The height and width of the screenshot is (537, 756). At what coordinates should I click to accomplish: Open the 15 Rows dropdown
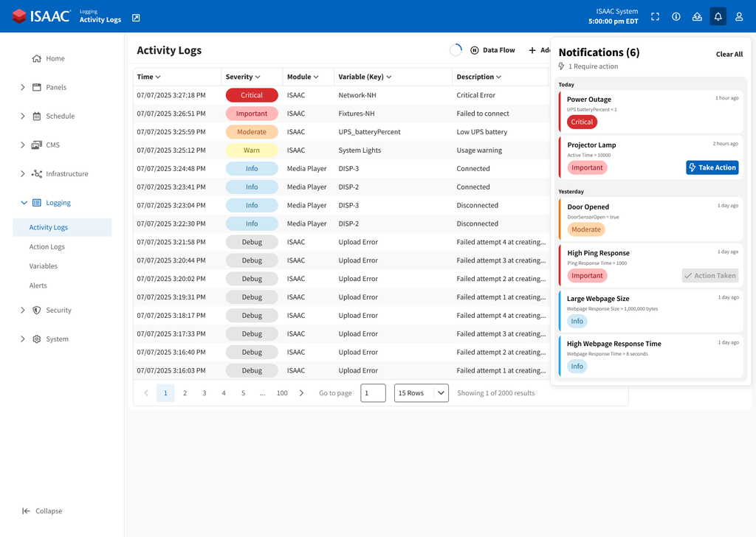click(421, 393)
